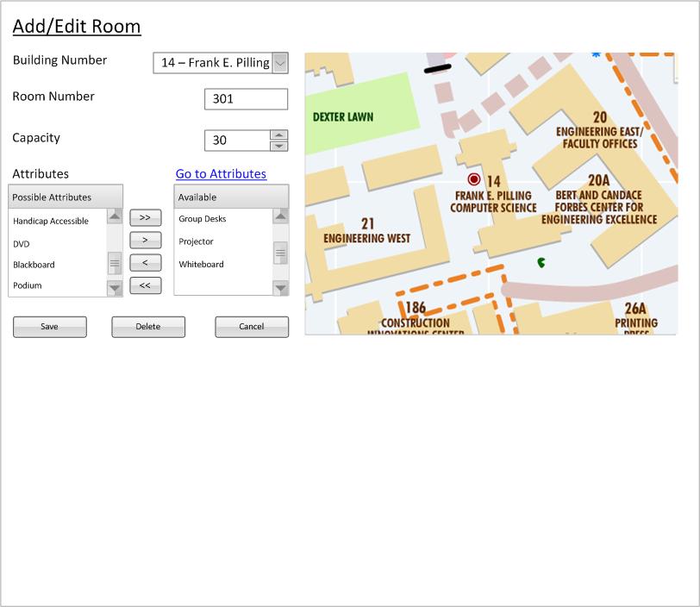Image resolution: width=700 pixels, height=607 pixels.
Task: Move all attributes right with >> button
Action: point(145,218)
